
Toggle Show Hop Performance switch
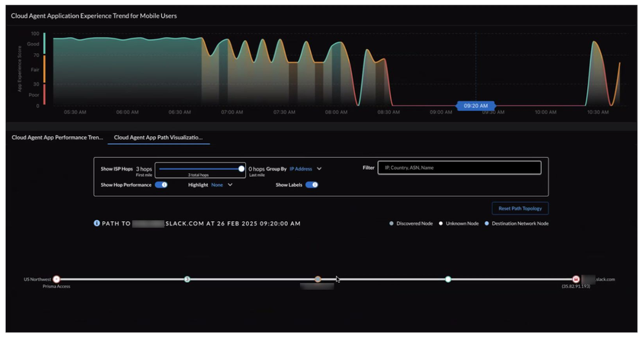[x=161, y=185]
